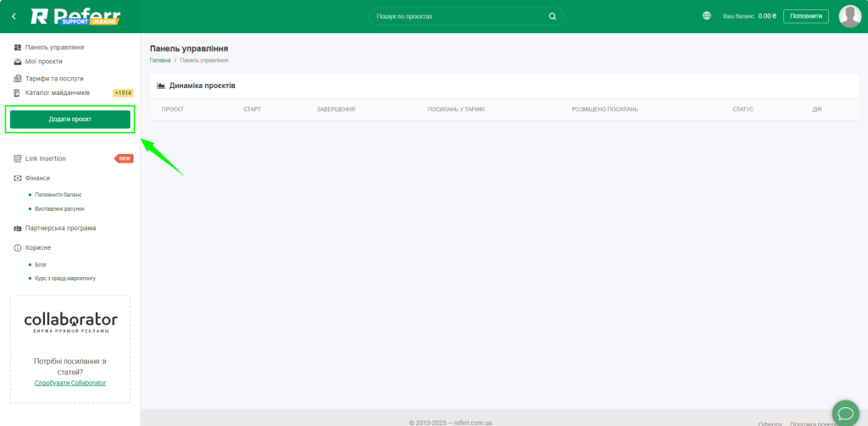Focus the project search field
The height and width of the screenshot is (426, 868).
click(x=458, y=16)
